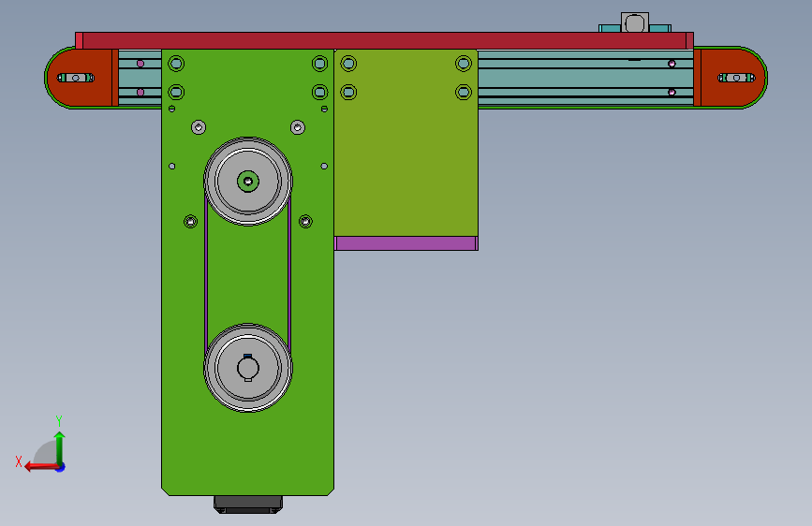Click the green Y axis arrow of triad

60,448
